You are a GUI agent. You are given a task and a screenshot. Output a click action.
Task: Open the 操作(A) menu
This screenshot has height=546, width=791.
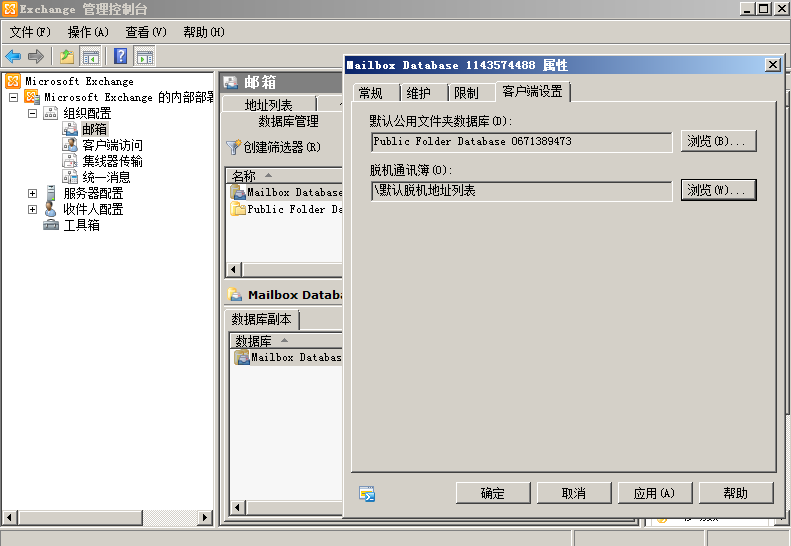[88, 32]
